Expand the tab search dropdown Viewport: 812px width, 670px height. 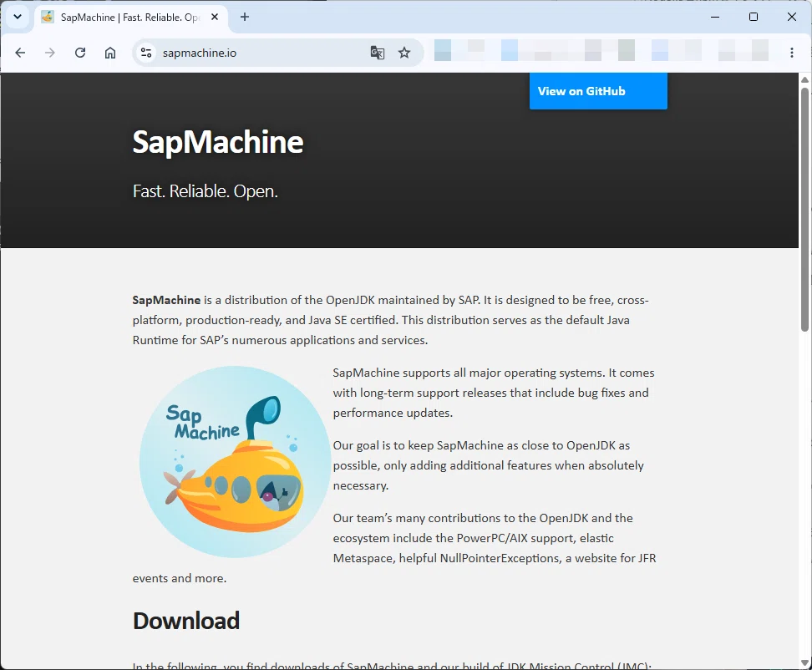pos(17,17)
